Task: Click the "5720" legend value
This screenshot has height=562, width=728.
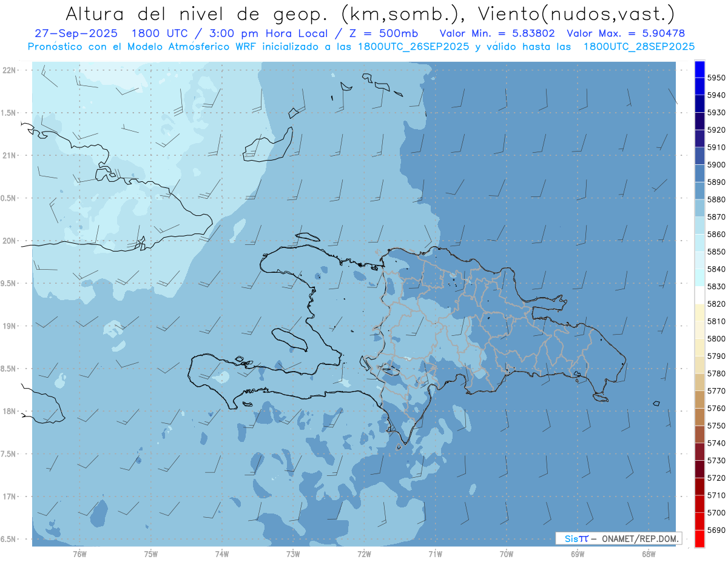Action: coord(716,478)
